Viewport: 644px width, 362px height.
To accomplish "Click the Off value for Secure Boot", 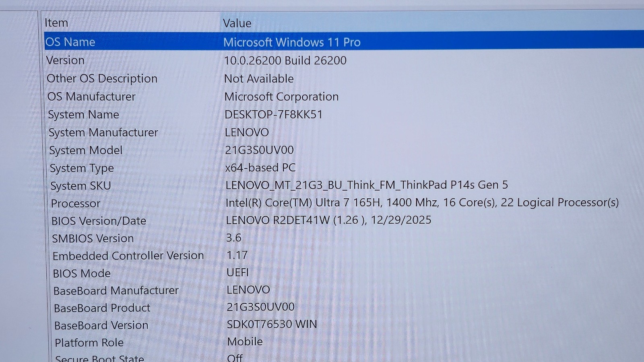I will pyautogui.click(x=235, y=357).
